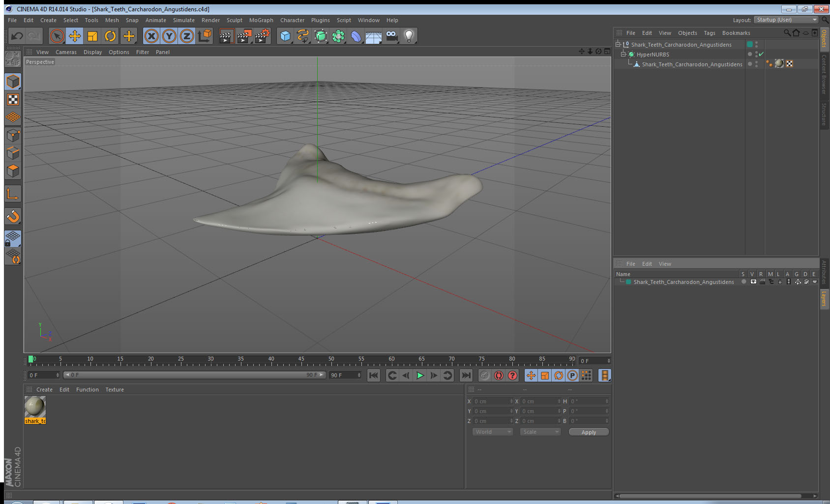The image size is (830, 504).
Task: Open the Object Manager Tags menu
Action: (709, 33)
